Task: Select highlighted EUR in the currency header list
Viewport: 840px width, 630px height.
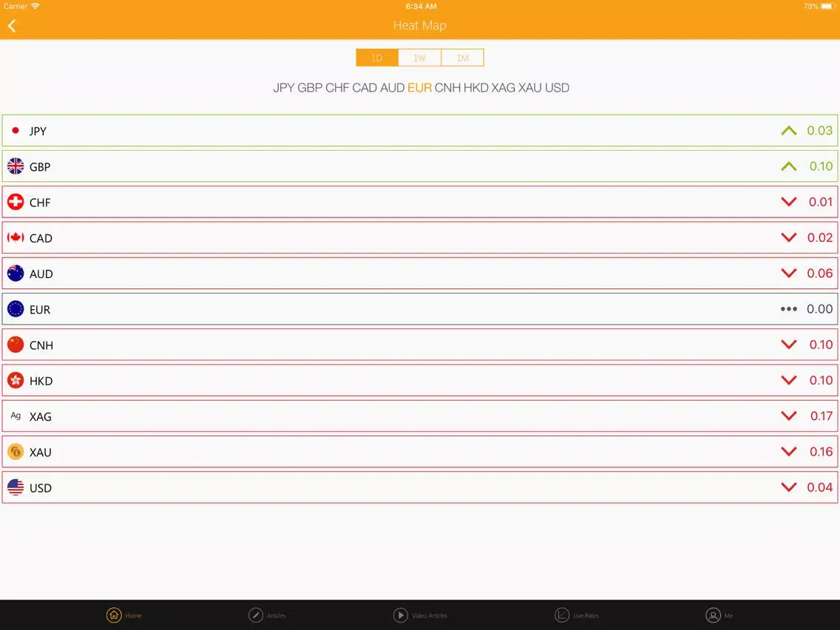Action: [419, 88]
